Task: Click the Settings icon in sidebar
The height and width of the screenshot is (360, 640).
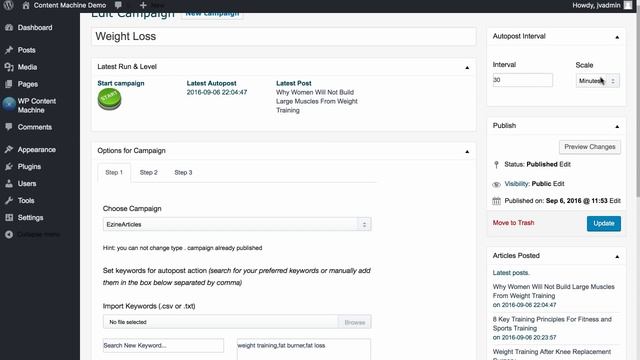Action: pos(9,218)
